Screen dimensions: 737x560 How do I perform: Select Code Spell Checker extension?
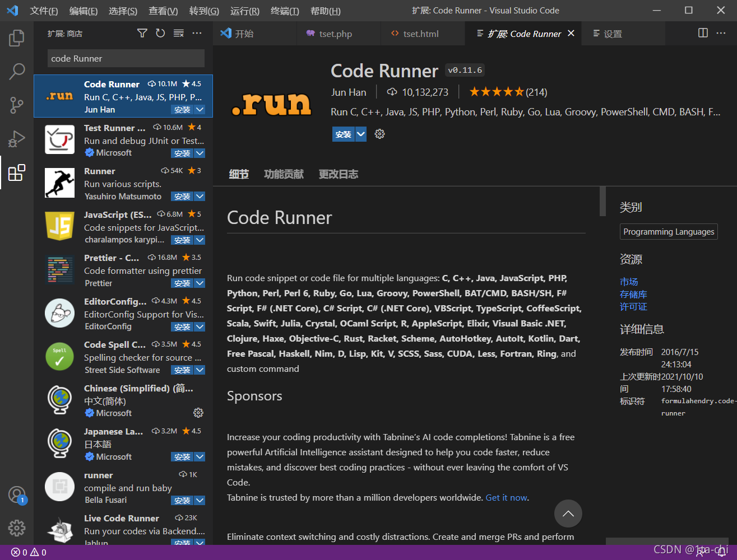pos(123,357)
